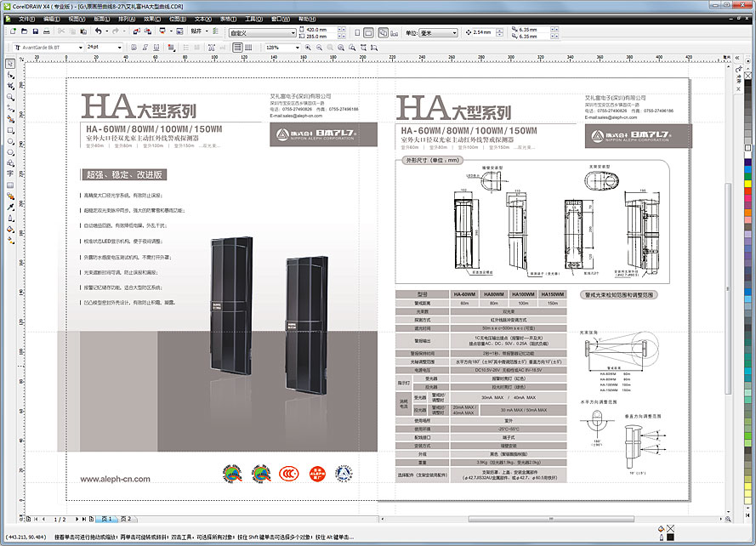Select the Eyedropper tool

pyautogui.click(x=10, y=207)
